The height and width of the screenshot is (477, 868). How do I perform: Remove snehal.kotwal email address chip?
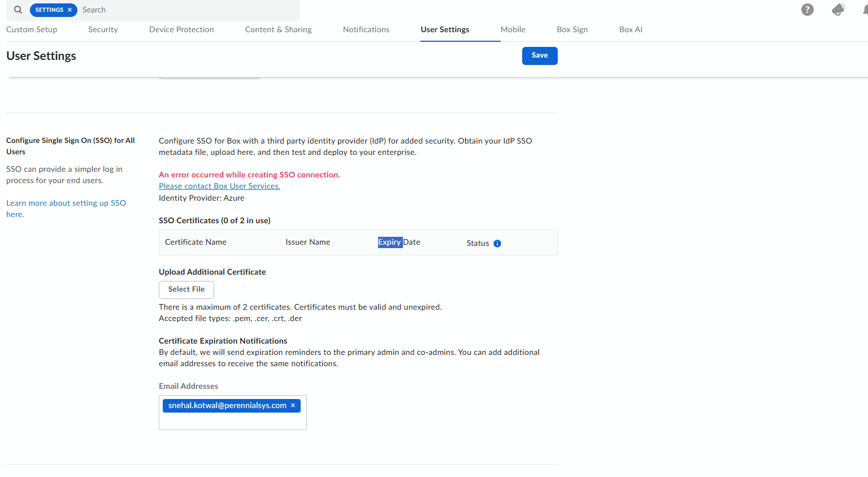click(293, 406)
